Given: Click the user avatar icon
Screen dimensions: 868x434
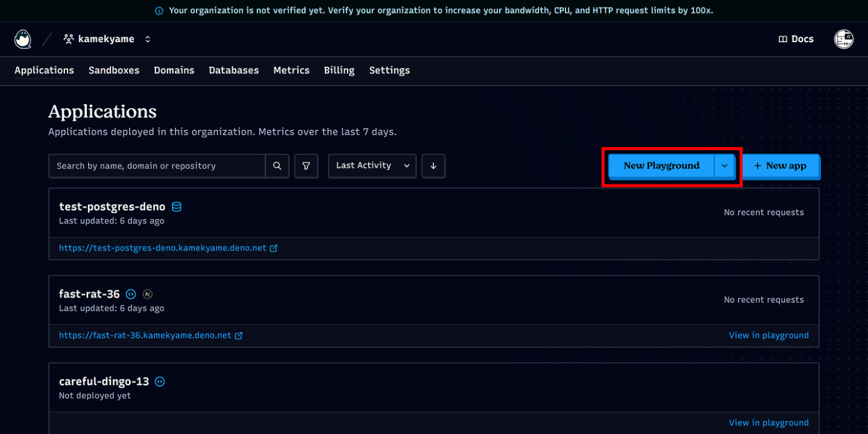Looking at the screenshot, I should click(844, 39).
